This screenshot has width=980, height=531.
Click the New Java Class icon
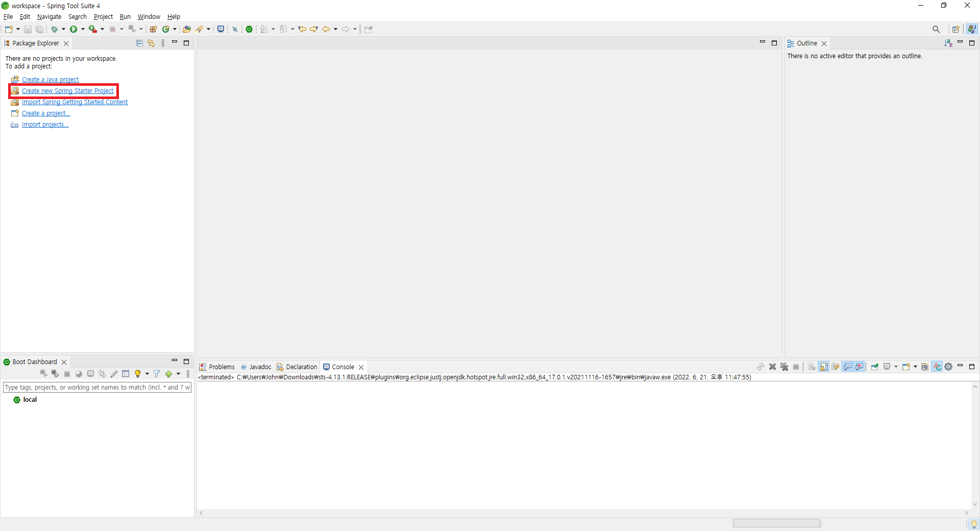point(166,29)
